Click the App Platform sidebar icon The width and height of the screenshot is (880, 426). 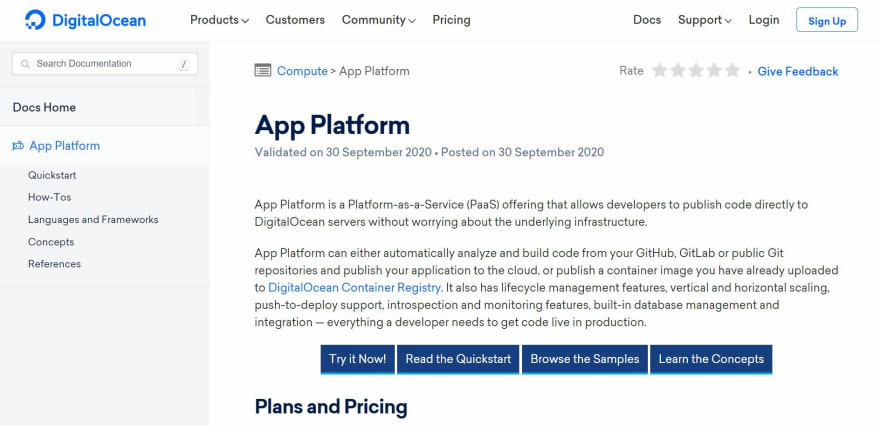click(18, 146)
